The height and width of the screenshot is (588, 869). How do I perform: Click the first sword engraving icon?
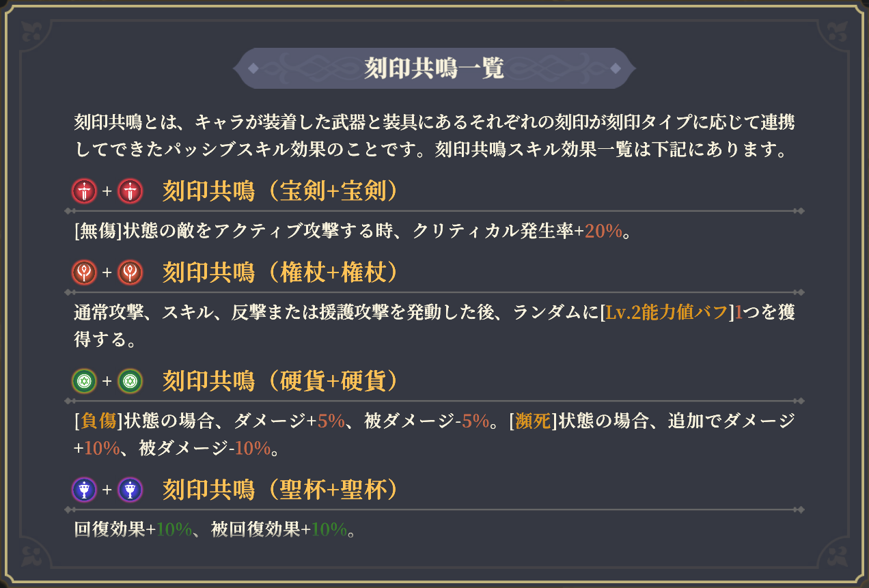(84, 192)
